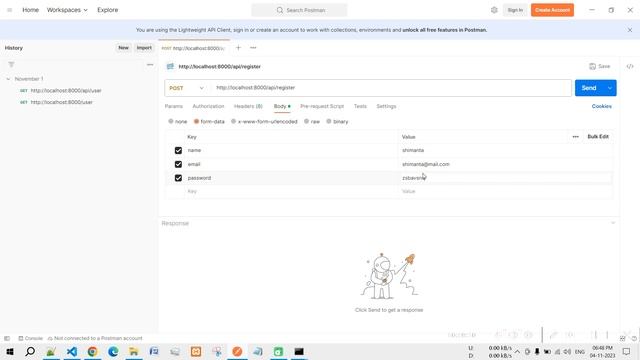Switch to the Tests tab
640x360 pixels.
pyautogui.click(x=360, y=106)
